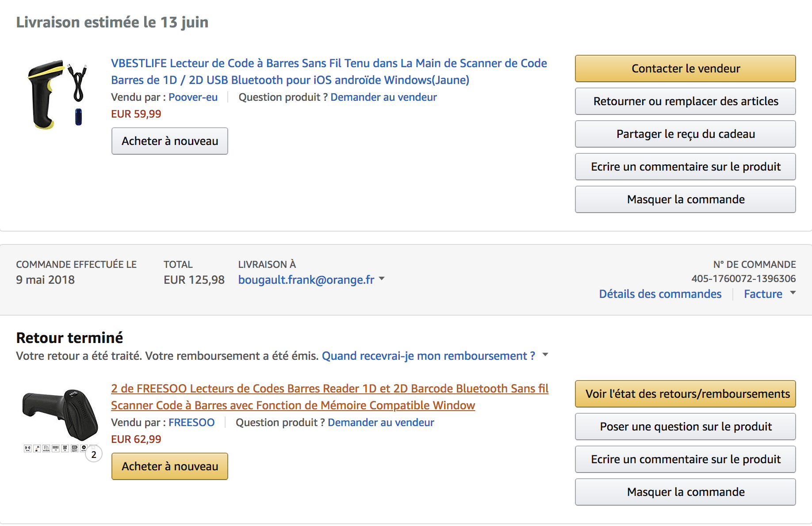812x526 pixels.
Task: Open the Poover-eu seller page
Action: (x=193, y=97)
